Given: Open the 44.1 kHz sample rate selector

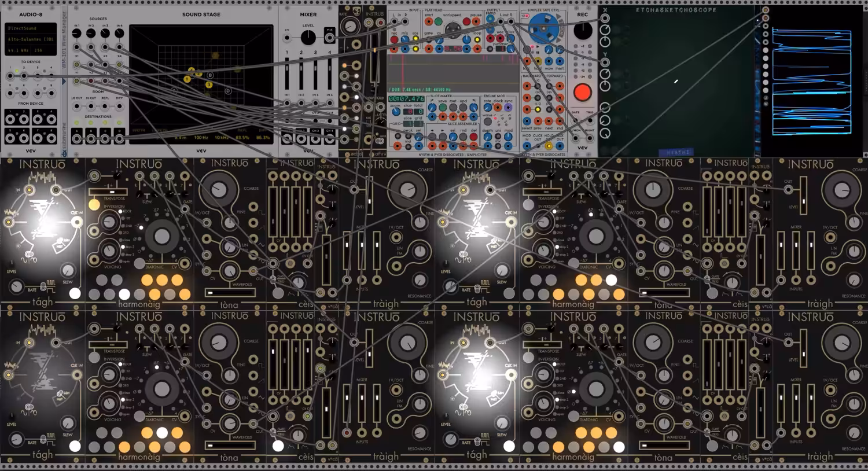Looking at the screenshot, I should coord(18,50).
